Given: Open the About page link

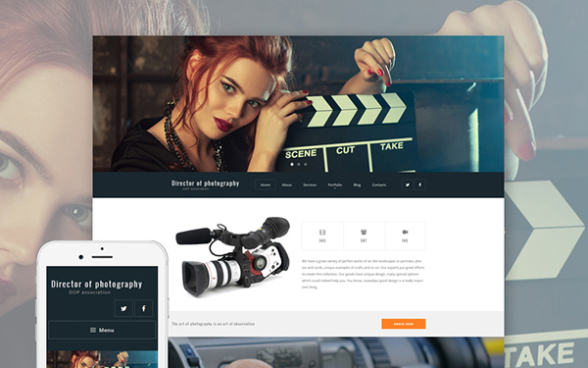Looking at the screenshot, I should pyautogui.click(x=286, y=184).
